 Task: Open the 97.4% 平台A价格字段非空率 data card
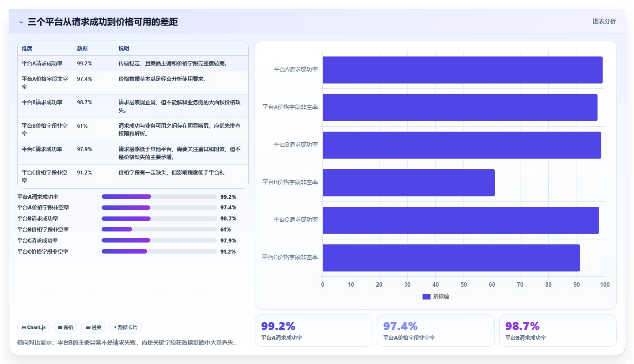(x=436, y=330)
